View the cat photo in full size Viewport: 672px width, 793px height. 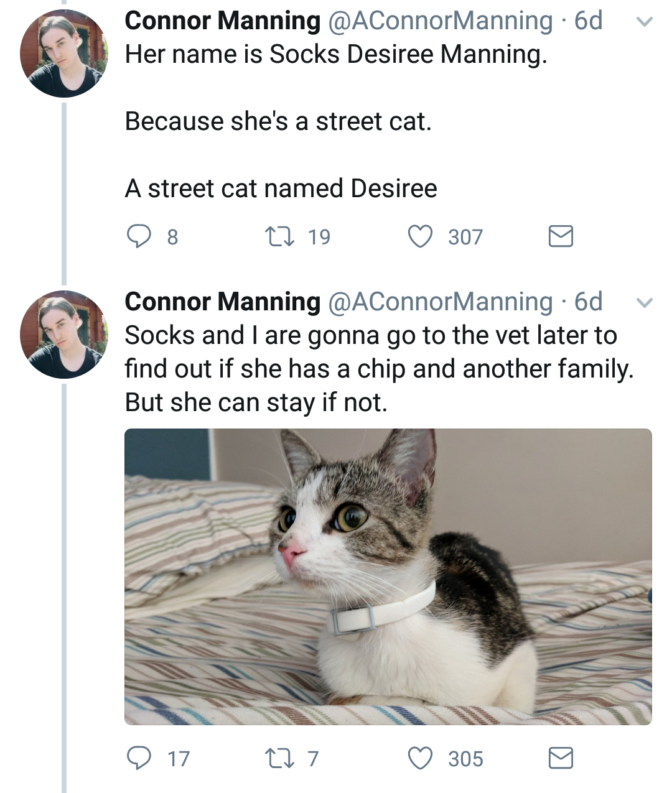point(388,577)
